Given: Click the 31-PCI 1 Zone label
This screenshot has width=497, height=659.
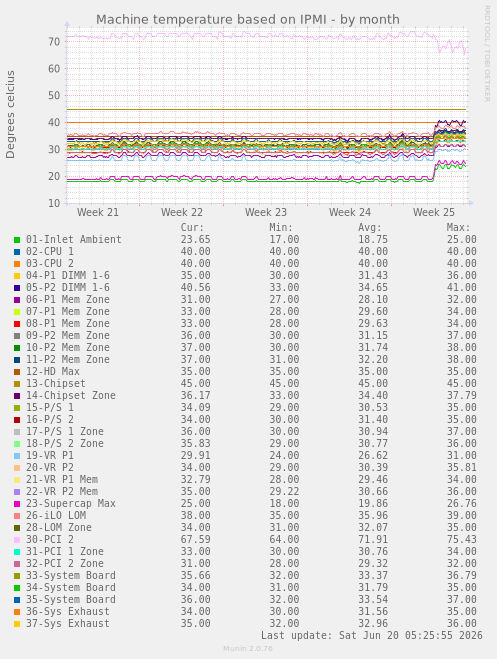Looking at the screenshot, I should (65, 551).
